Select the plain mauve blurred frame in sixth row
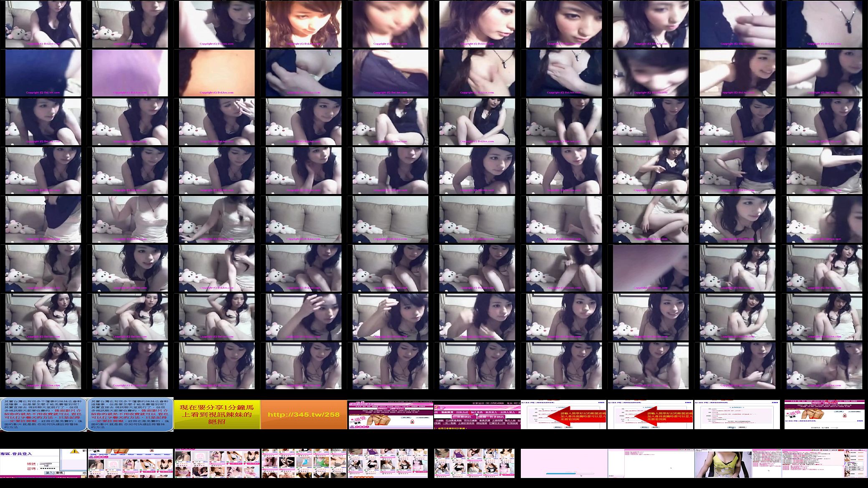The height and width of the screenshot is (488, 868). pos(651,268)
